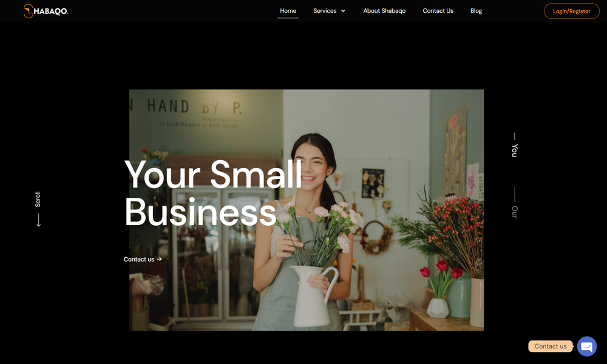Viewport: 607px width, 364px height.
Task: Select the Our slide indicator
Action: point(515,212)
